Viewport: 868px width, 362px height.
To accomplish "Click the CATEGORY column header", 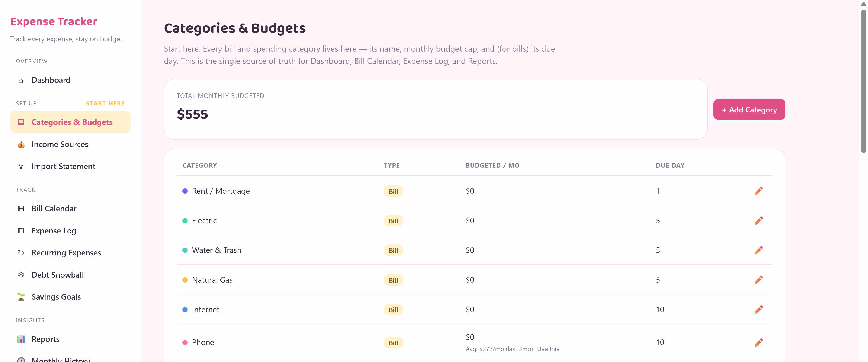I will (199, 166).
